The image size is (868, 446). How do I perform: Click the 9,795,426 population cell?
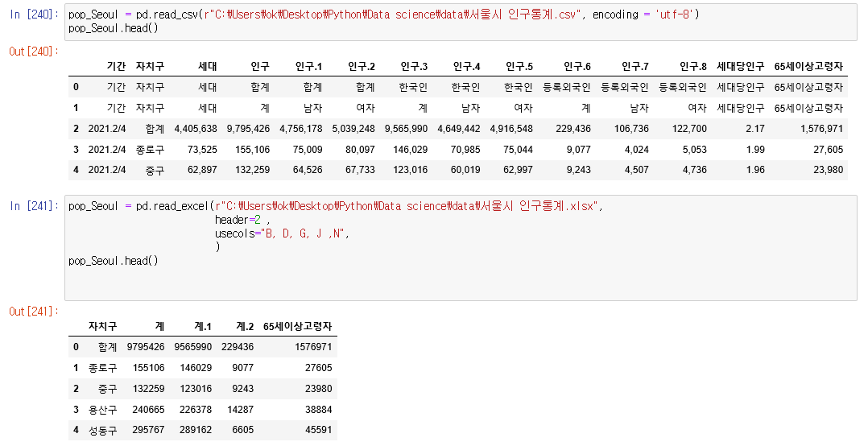click(248, 129)
